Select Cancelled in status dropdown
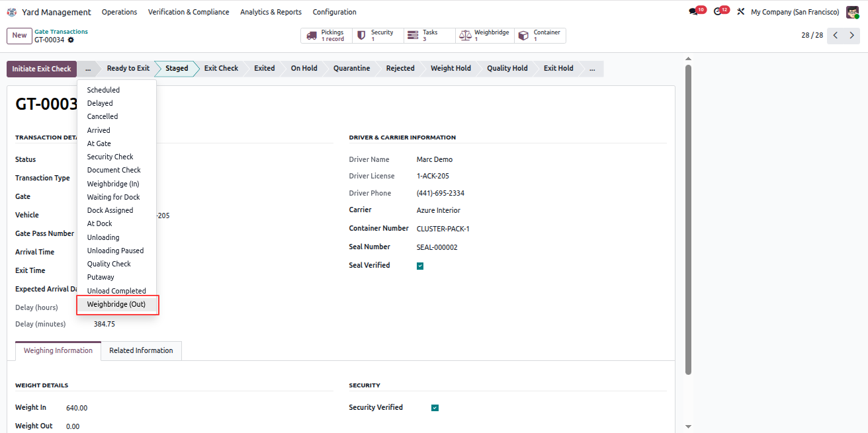Image resolution: width=868 pixels, height=433 pixels. click(x=116, y=116)
